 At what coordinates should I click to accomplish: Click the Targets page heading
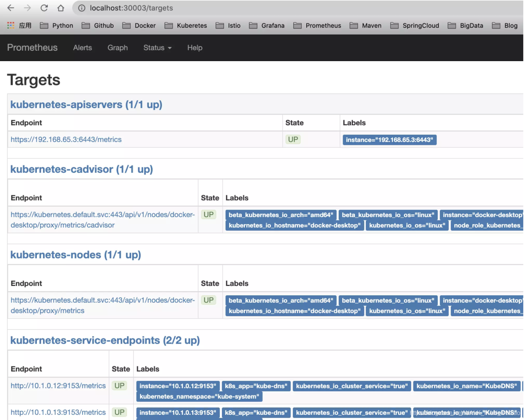point(33,80)
